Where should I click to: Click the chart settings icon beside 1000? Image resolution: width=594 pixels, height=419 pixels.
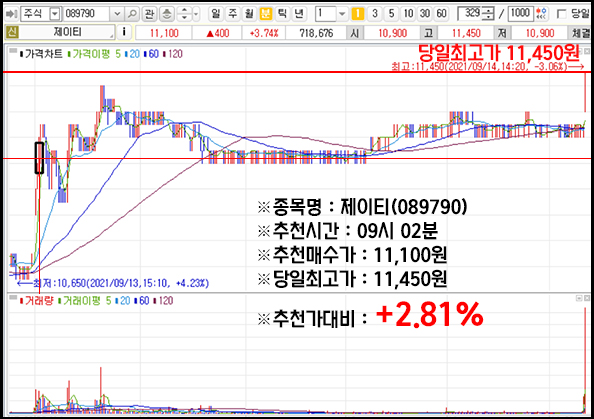542,14
